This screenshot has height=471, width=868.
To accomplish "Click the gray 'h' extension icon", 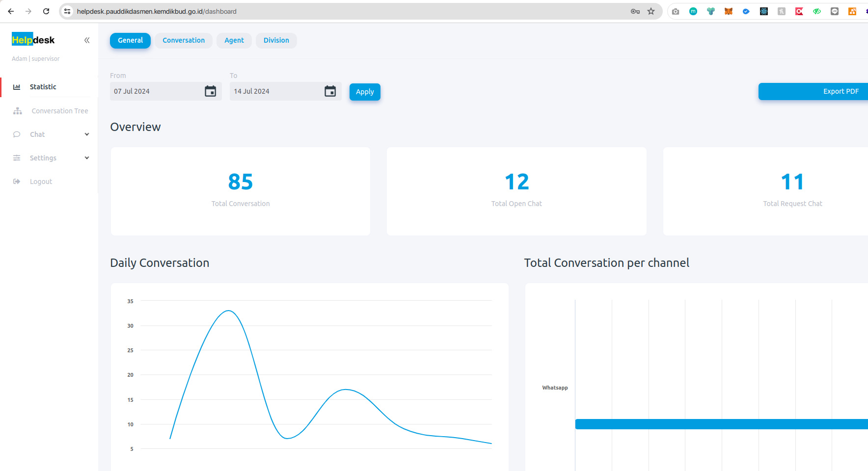I will [782, 11].
